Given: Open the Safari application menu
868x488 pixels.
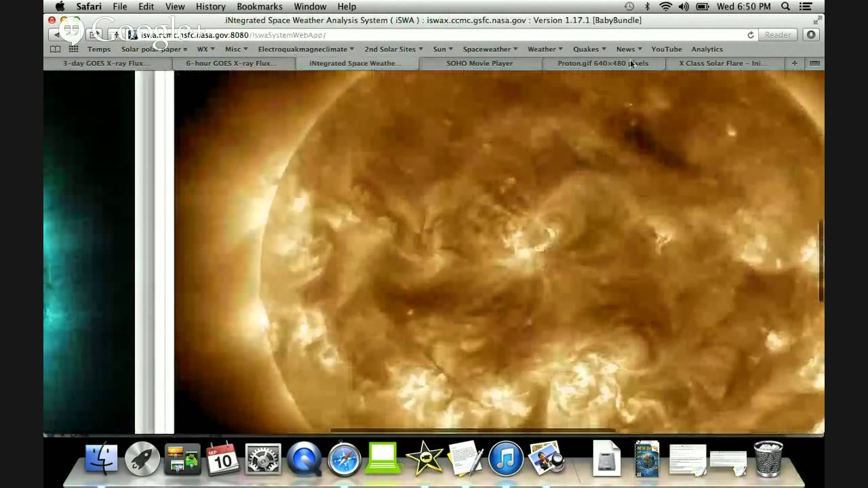Looking at the screenshot, I should (x=89, y=7).
